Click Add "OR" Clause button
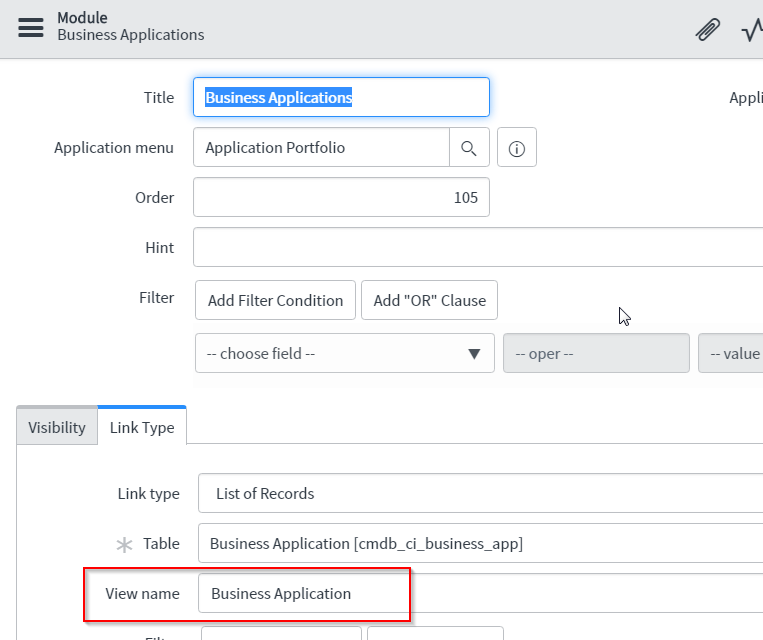Image resolution: width=763 pixels, height=640 pixels. pos(429,300)
